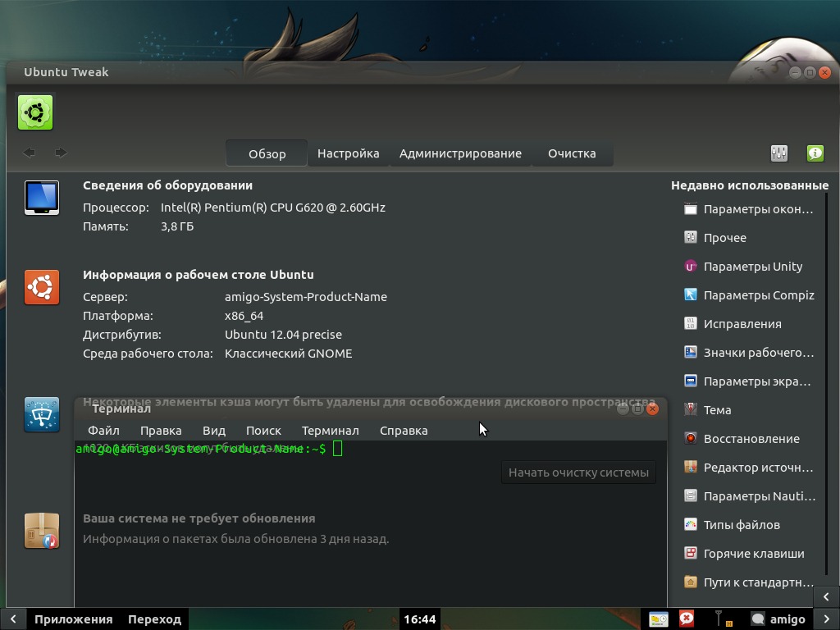Open the Справка menu in Терминал
The image size is (840, 630).
404,431
